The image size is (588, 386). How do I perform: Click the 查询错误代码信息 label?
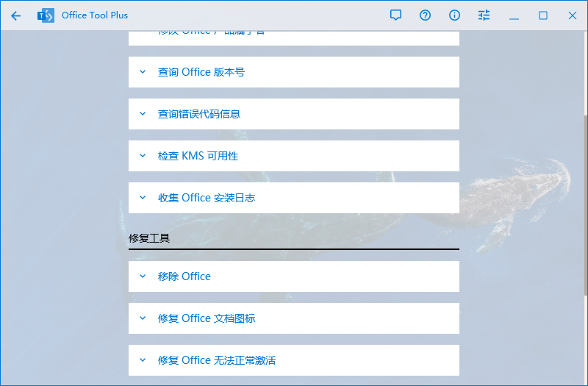click(x=199, y=114)
